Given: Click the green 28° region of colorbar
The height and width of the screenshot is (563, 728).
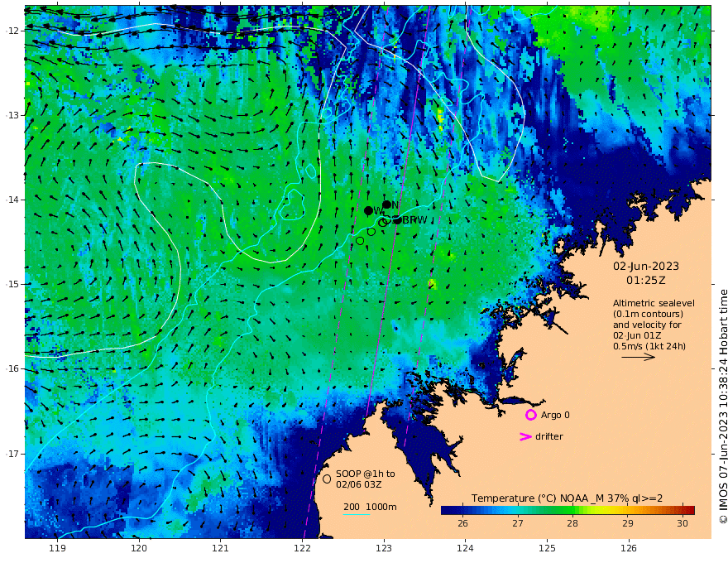Looking at the screenshot, I should pos(572,510).
